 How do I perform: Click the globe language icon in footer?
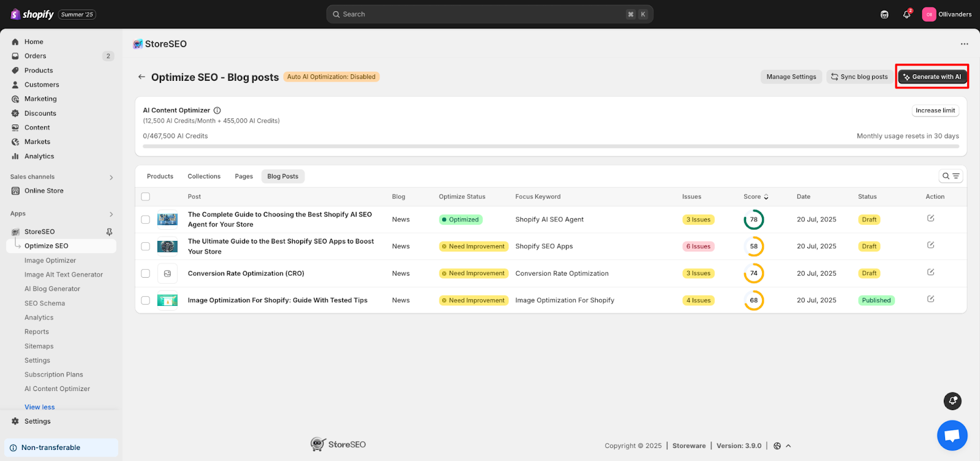777,446
